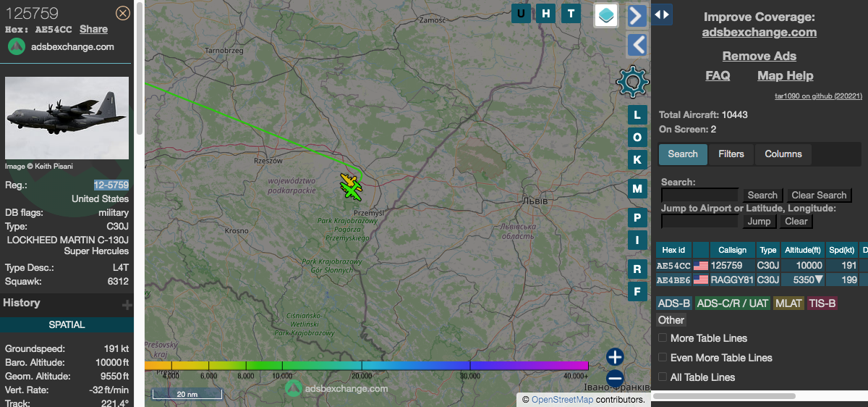The width and height of the screenshot is (868, 407).
Task: Enable More Table Lines checkbox
Action: (x=663, y=338)
